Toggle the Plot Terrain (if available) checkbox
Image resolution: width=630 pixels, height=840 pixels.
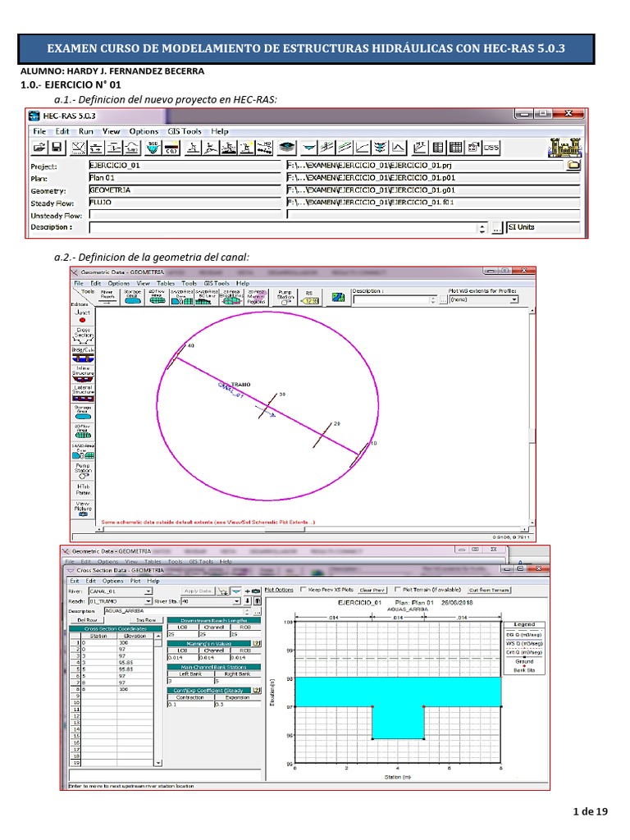coord(398,589)
